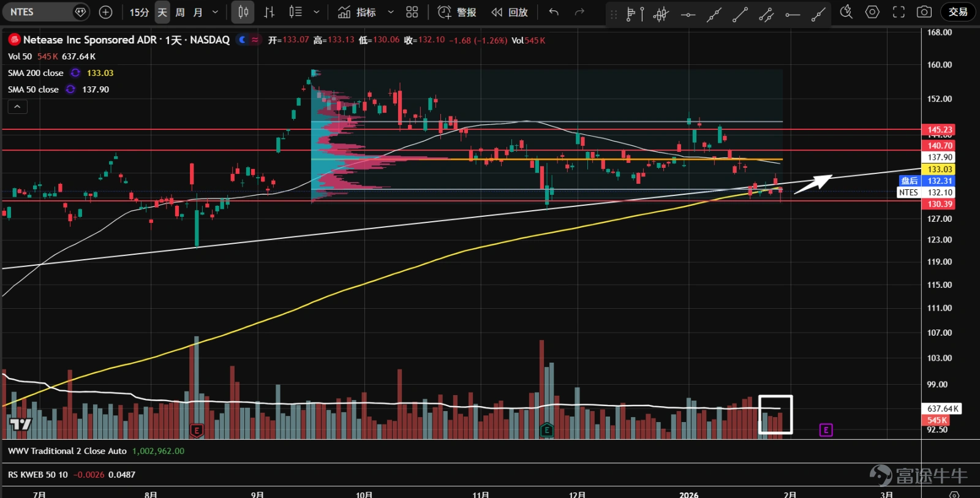Open the quick search lightning icon
Image resolution: width=980 pixels, height=498 pixels.
(x=846, y=12)
